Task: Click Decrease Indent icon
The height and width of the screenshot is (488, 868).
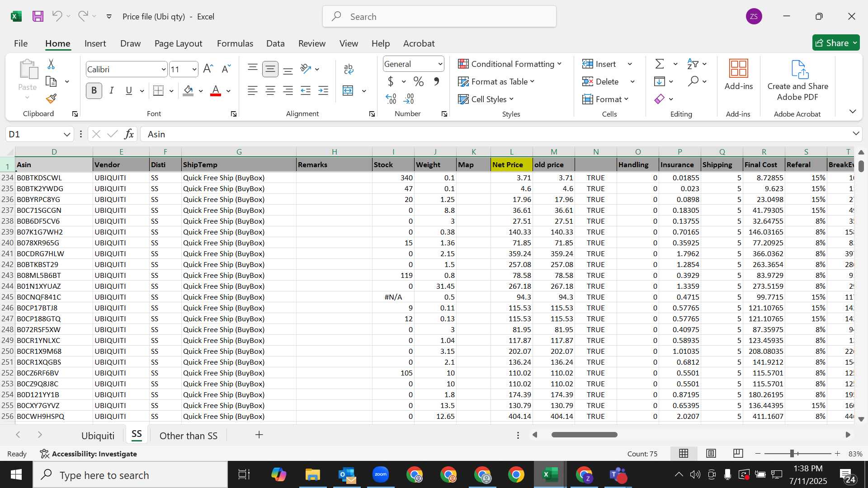Action: [306, 91]
